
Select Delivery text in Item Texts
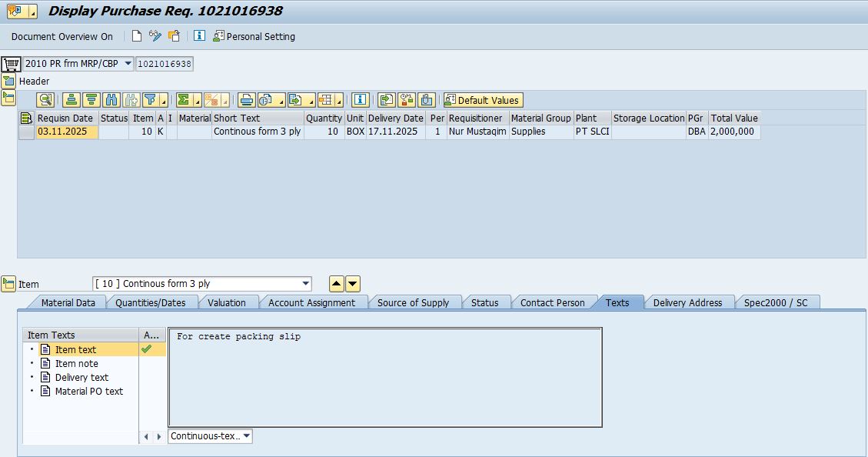pyautogui.click(x=81, y=378)
